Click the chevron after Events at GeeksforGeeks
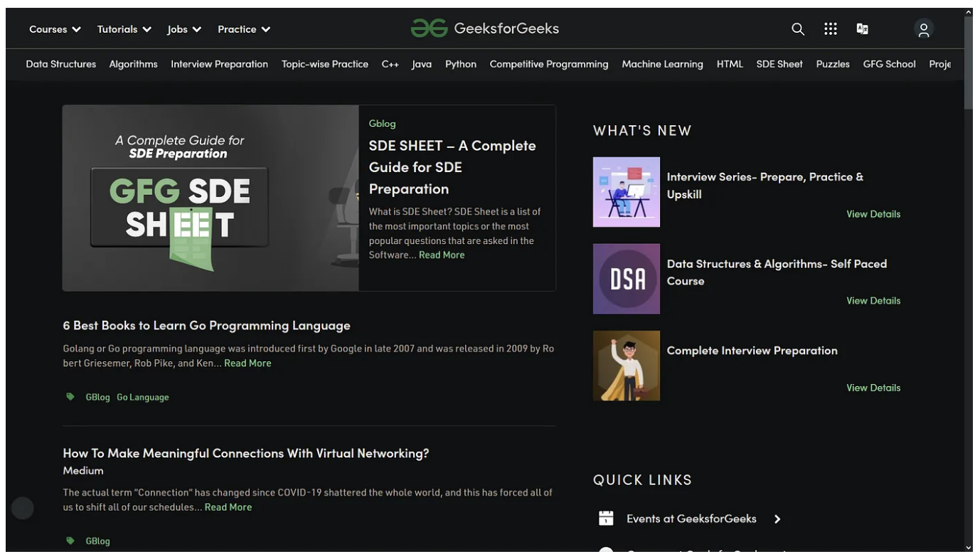Screen dimensions: 980x559 777,519
